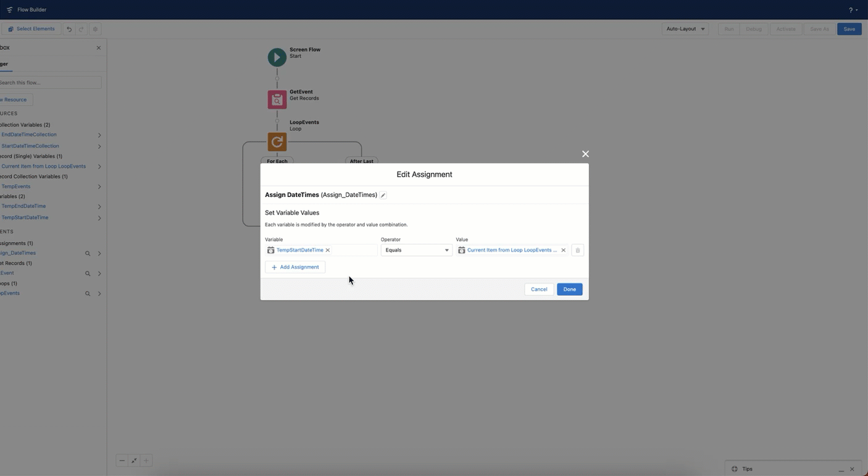Open the Auto-Layout dropdown
The height and width of the screenshot is (476, 868).
pyautogui.click(x=685, y=29)
